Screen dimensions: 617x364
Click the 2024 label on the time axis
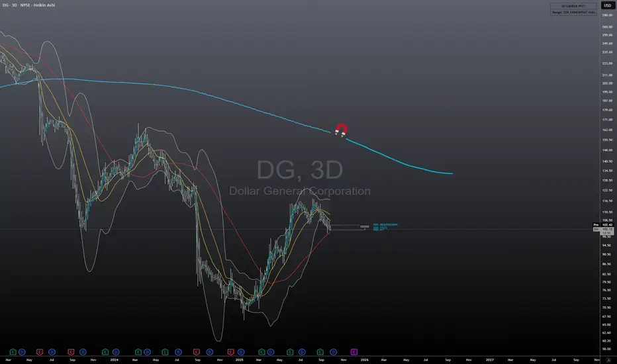point(114,359)
